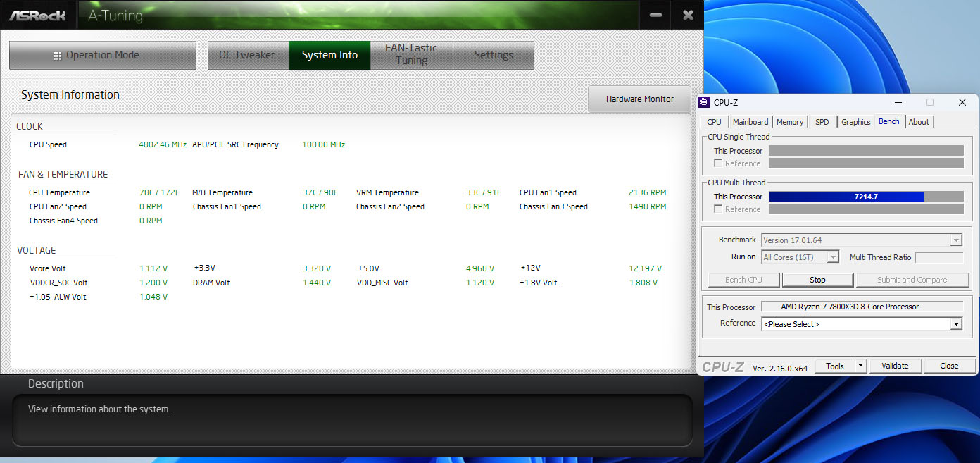Viewport: 980px width, 463px height.
Task: Minimize the A-Tuning window
Action: click(655, 15)
